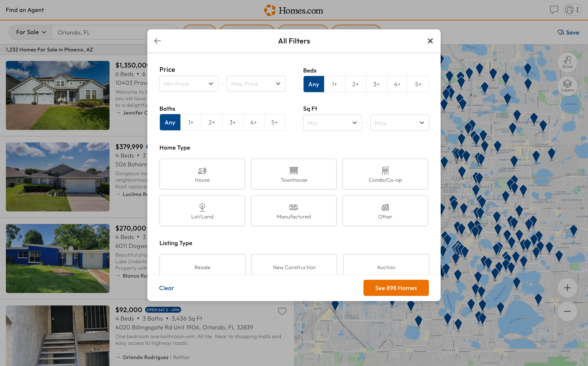The height and width of the screenshot is (366, 588).
Task: Open the map Layers button
Action: 567,86
